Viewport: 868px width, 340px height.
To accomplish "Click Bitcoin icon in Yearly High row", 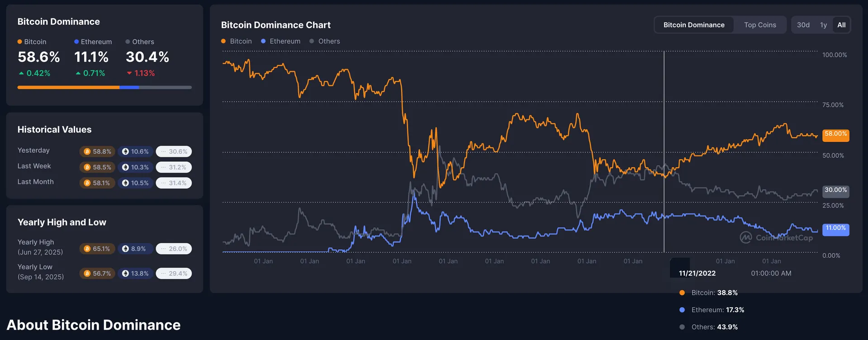I will tap(87, 249).
